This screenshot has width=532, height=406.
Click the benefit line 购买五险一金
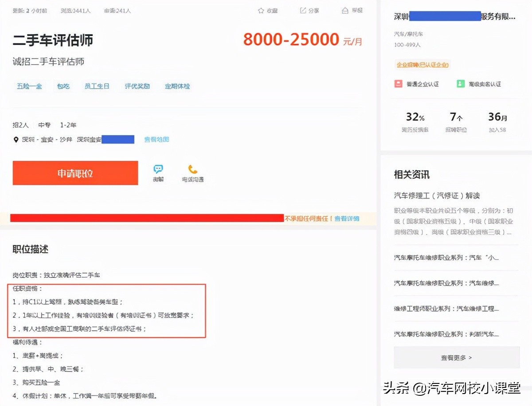(x=36, y=382)
